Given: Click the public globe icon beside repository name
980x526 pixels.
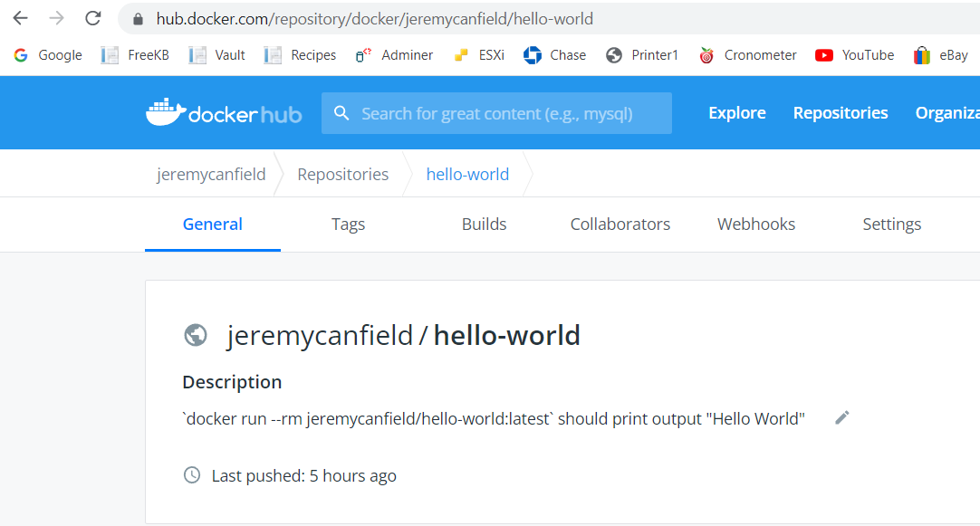Looking at the screenshot, I should 196,336.
